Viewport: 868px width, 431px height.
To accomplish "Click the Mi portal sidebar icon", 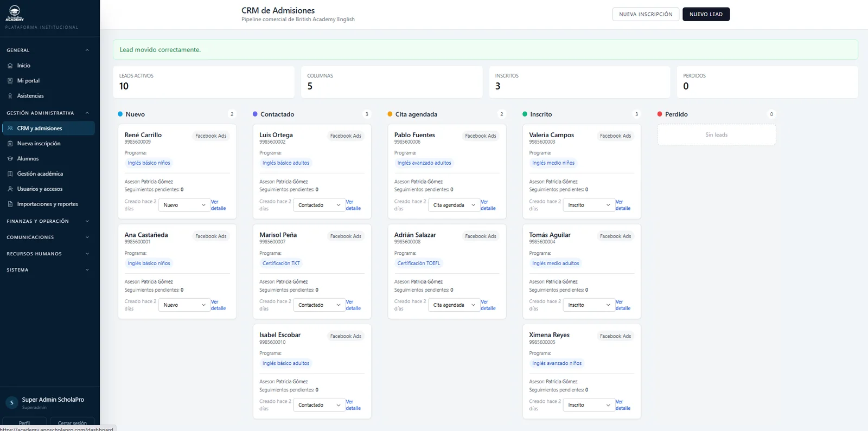I will (10, 81).
